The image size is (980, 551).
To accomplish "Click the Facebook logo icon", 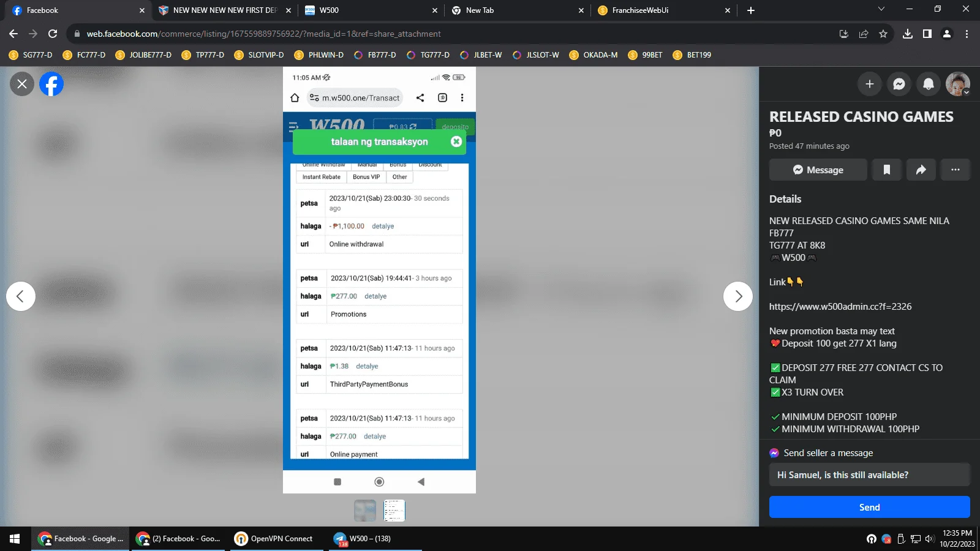I will click(51, 84).
